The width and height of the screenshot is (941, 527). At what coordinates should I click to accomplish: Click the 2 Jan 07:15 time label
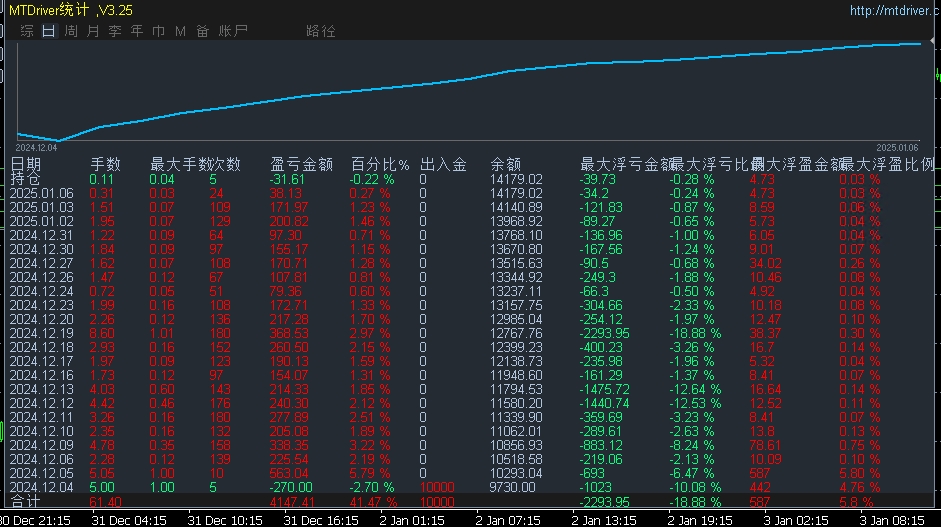[x=508, y=520]
